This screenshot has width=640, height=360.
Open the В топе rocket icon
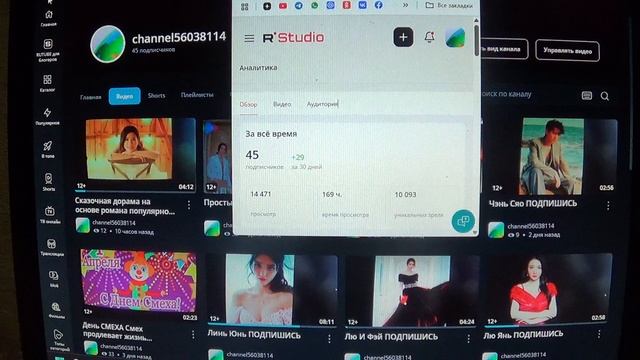click(47, 149)
